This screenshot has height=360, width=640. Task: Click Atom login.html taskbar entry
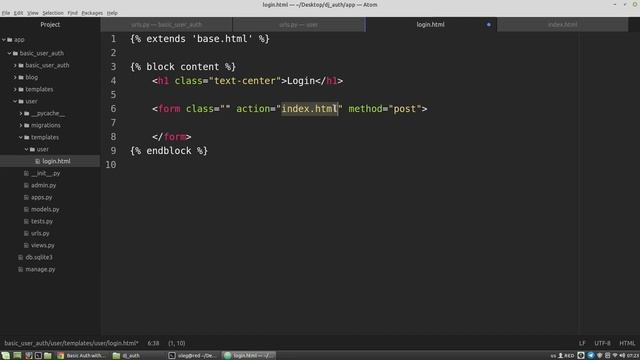coord(249,356)
